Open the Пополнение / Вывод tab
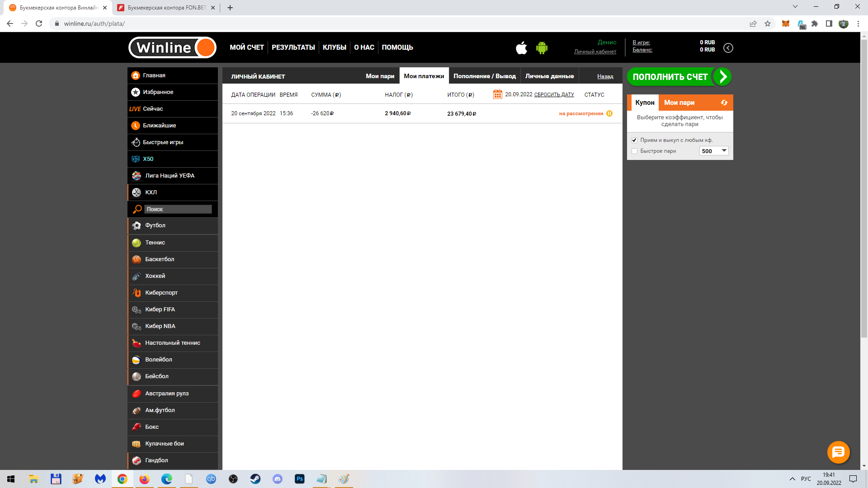Viewport: 868px width, 488px height. pos(484,76)
